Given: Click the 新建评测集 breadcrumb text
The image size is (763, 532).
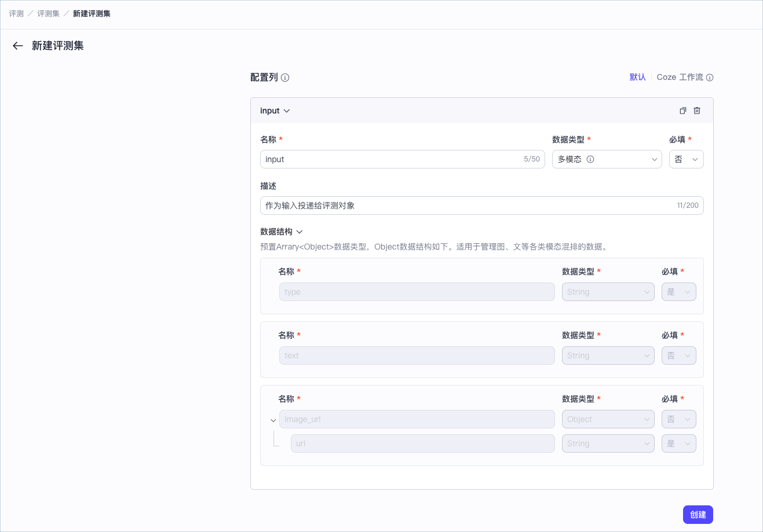Looking at the screenshot, I should tap(92, 13).
